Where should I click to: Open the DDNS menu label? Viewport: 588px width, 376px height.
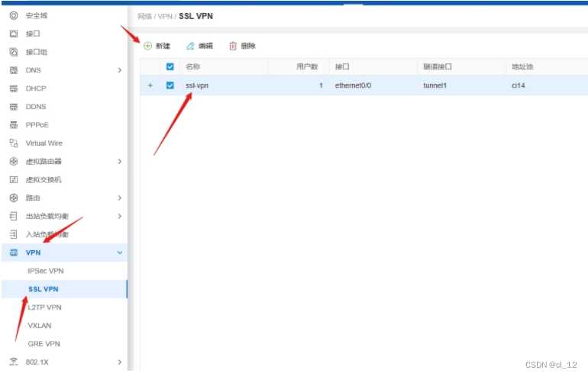(36, 107)
